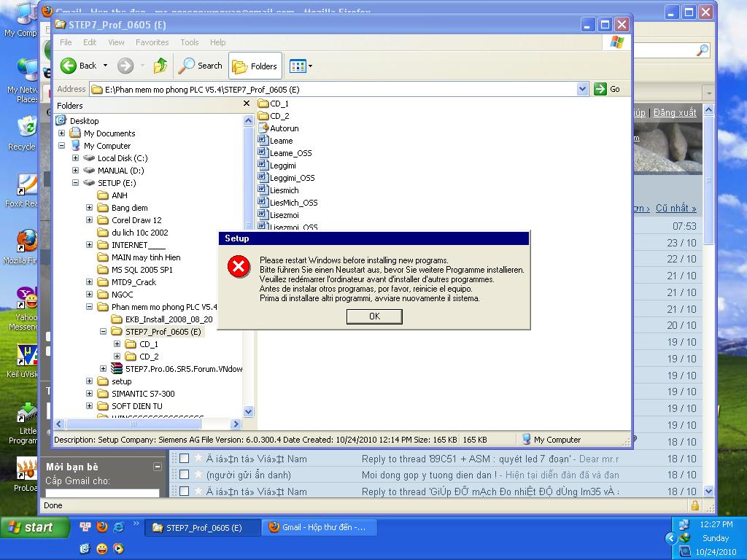This screenshot has width=747, height=560.
Task: Click the Go button
Action: 607,89
